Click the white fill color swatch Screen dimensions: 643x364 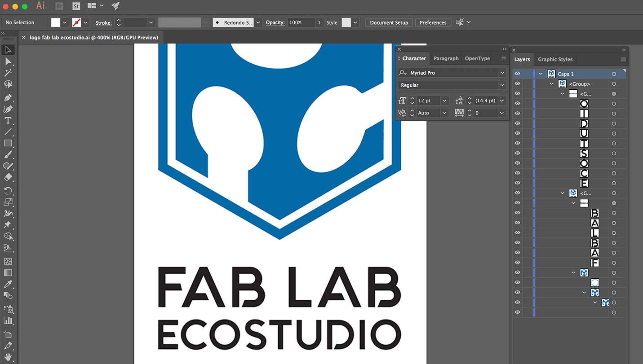click(56, 22)
